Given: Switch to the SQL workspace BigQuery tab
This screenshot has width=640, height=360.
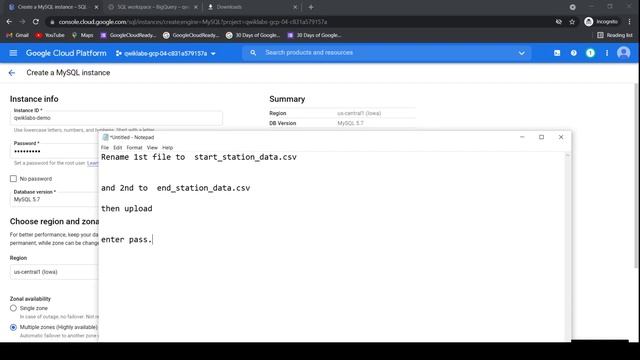Looking at the screenshot, I should [153, 7].
